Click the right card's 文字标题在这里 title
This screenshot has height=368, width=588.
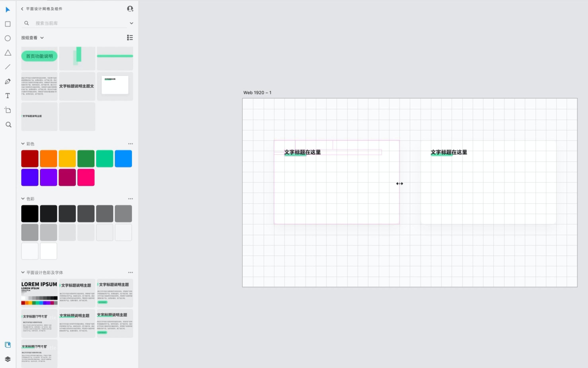[449, 152]
